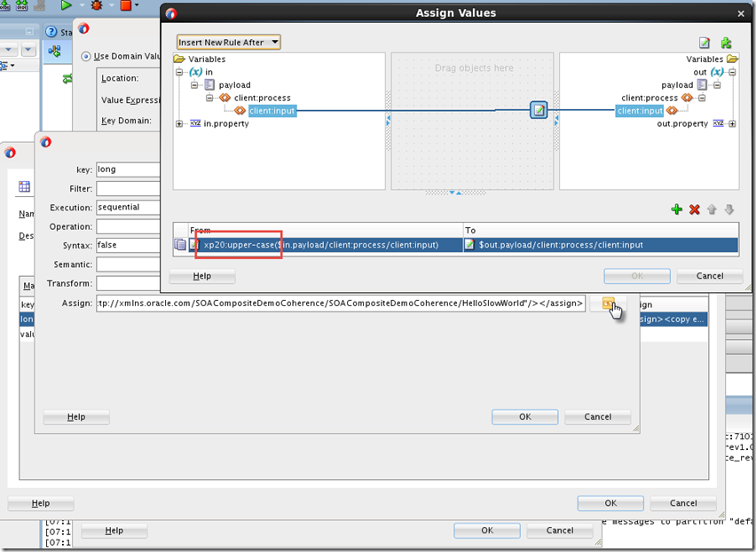The width and height of the screenshot is (756, 552).
Task: Click the green puzzle-piece icon top right
Action: click(726, 43)
